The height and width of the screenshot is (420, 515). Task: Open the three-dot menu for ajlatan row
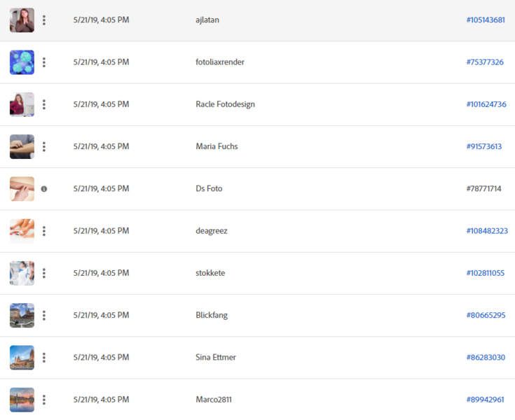pos(44,20)
